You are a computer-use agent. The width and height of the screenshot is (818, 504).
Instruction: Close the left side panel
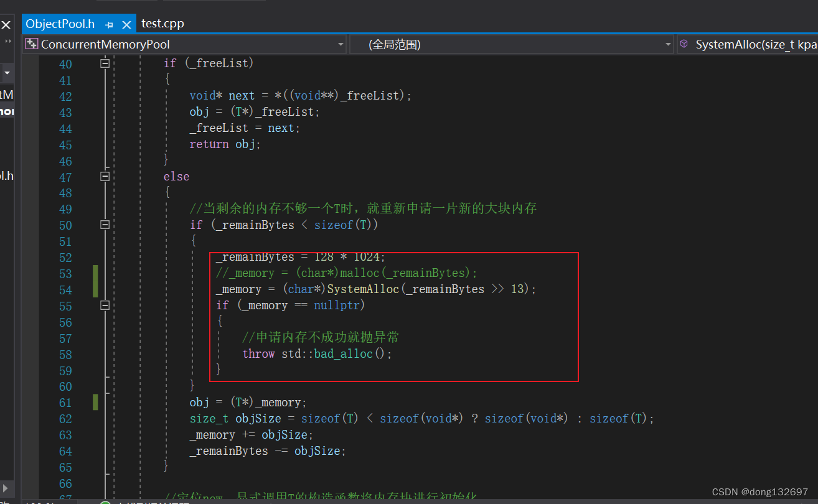click(x=6, y=25)
